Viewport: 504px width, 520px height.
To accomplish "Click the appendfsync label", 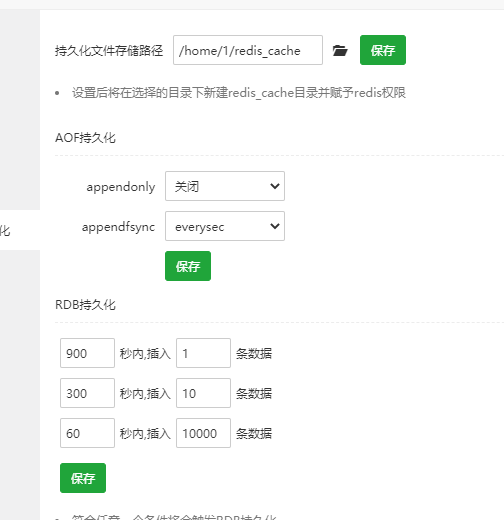I will click(118, 227).
